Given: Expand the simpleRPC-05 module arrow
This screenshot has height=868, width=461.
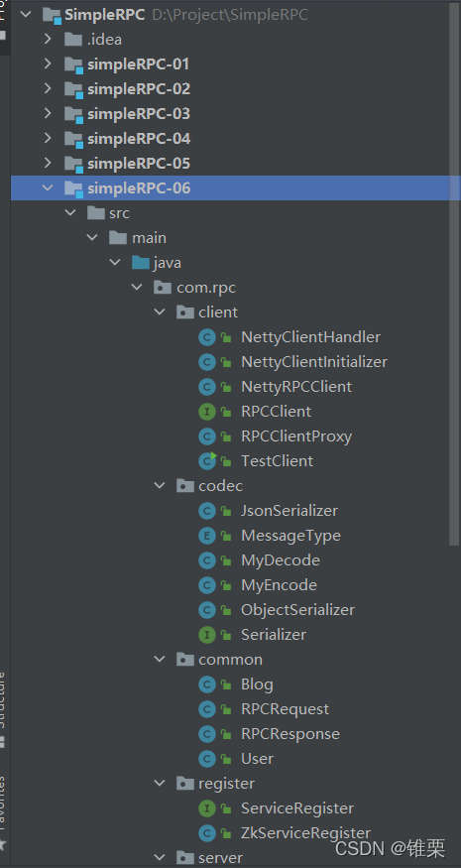Looking at the screenshot, I should pyautogui.click(x=49, y=164).
